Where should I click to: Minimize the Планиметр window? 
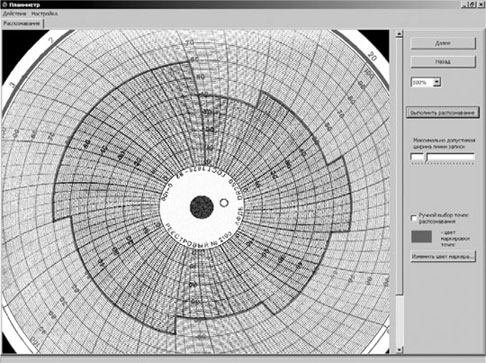[465, 4]
